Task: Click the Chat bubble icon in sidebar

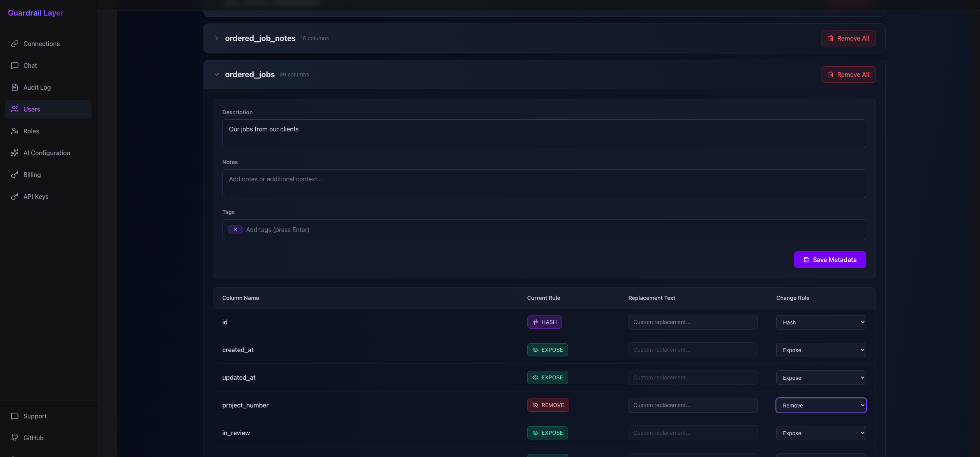Action: 15,66
